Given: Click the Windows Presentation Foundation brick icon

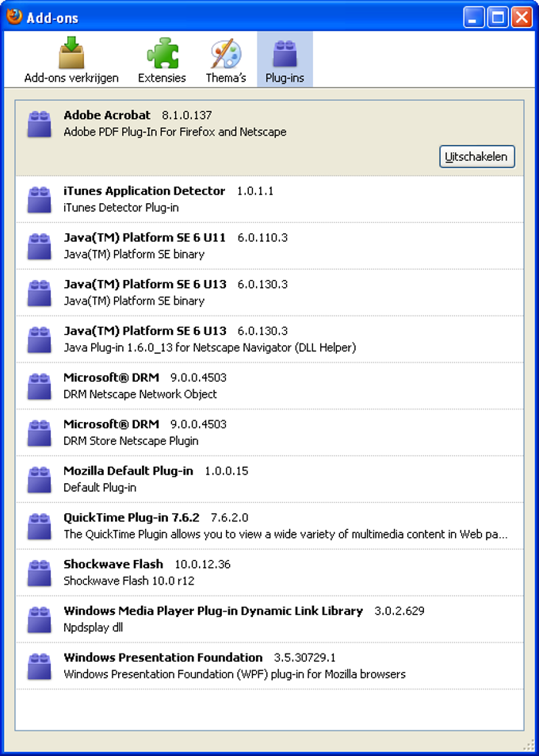Looking at the screenshot, I should pyautogui.click(x=40, y=666).
